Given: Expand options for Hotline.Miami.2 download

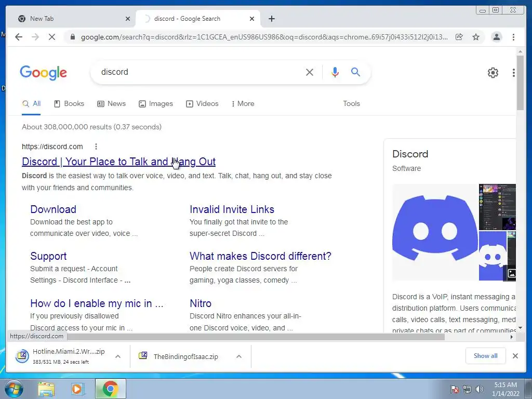Looking at the screenshot, I should [118, 356].
